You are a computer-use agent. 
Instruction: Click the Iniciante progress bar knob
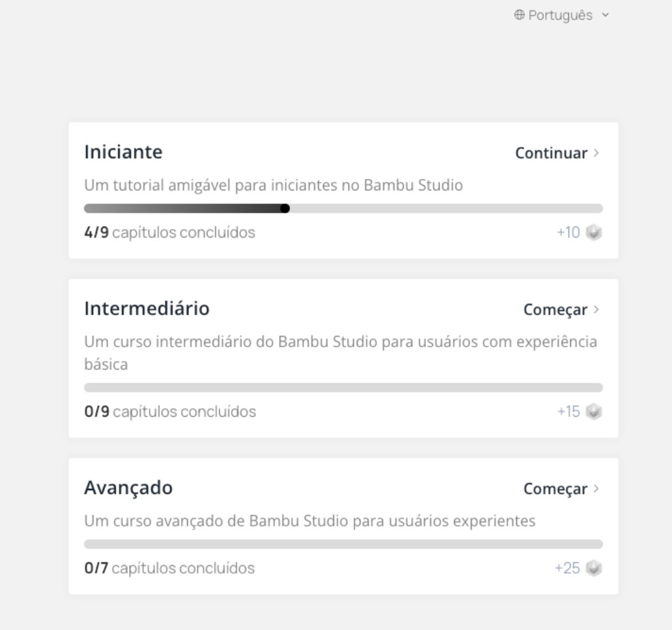[285, 208]
